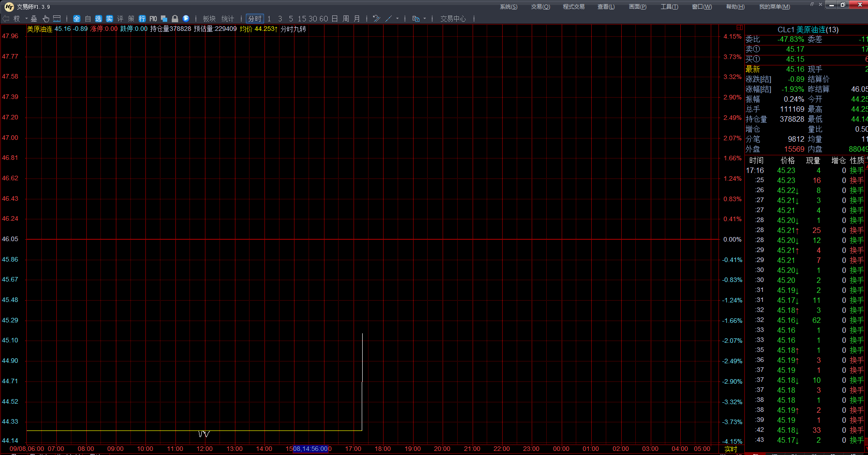
Task: Open the 系统(S) menu
Action: click(x=509, y=7)
